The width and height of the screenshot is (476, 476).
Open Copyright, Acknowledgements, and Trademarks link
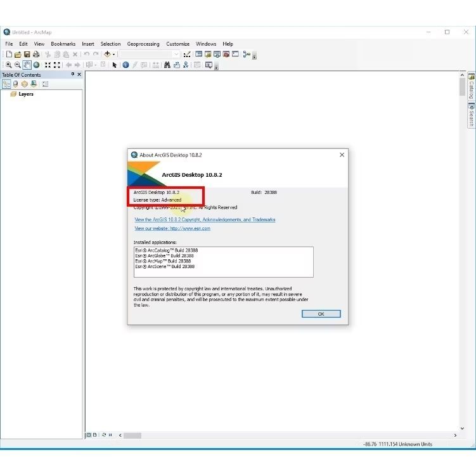(x=205, y=219)
